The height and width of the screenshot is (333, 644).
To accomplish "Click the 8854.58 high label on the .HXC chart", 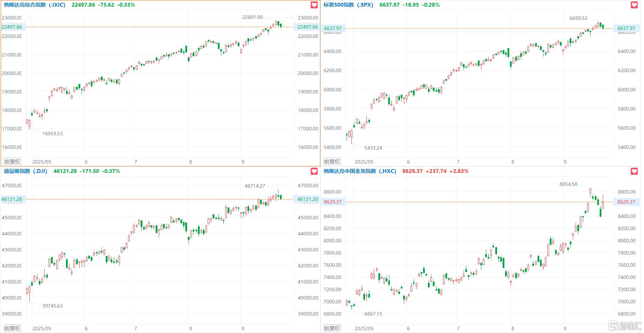I will click(568, 184).
